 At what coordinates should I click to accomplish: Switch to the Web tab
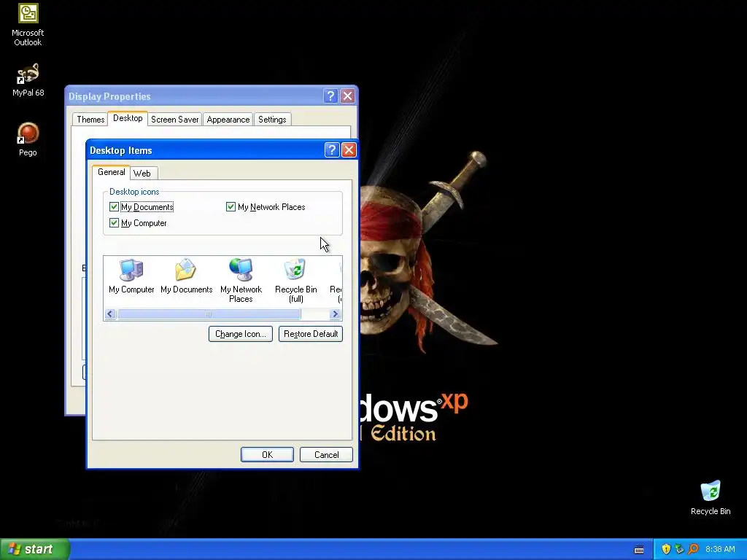[142, 174]
